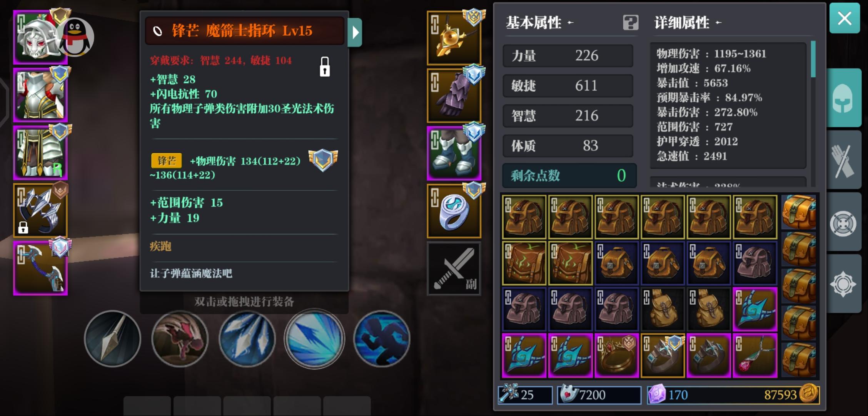Image resolution: width=868 pixels, height=416 pixels.
Task: Select the red gem necklace in inventory
Action: (x=755, y=356)
